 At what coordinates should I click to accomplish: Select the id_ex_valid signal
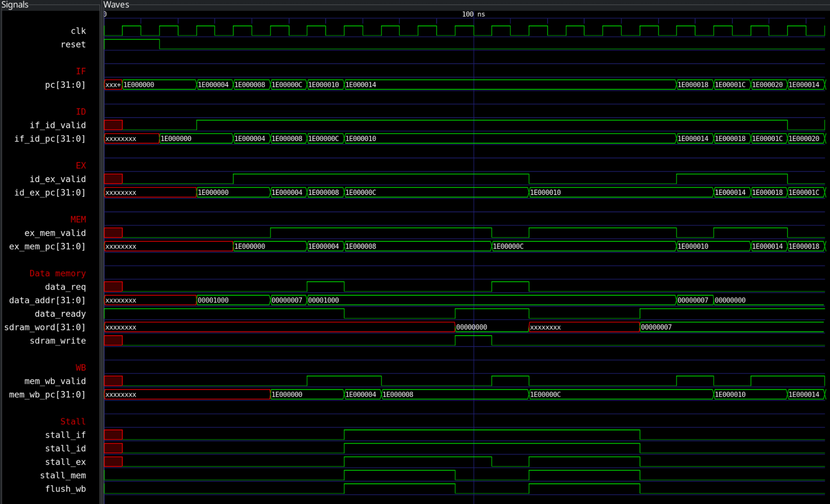point(58,179)
